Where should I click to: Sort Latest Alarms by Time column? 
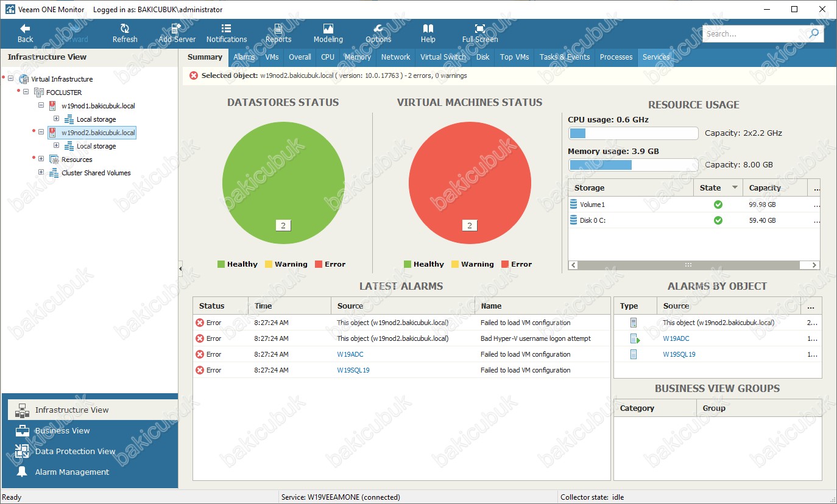click(289, 306)
